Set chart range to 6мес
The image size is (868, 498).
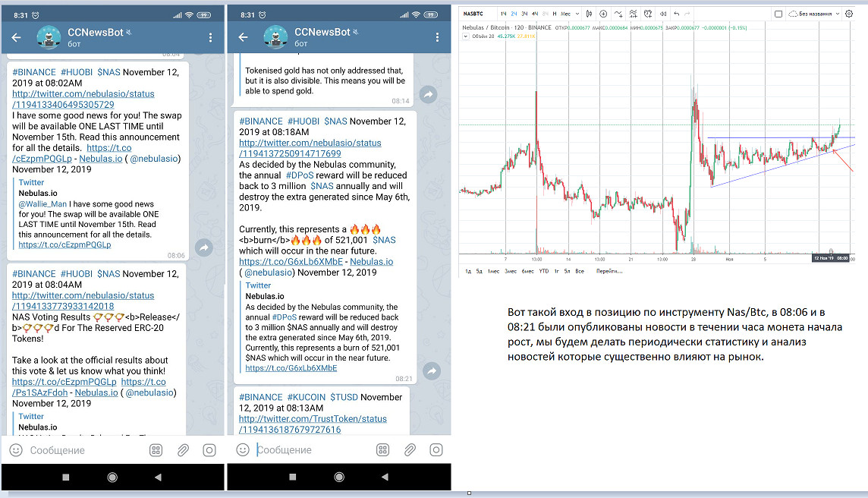pyautogui.click(x=527, y=272)
